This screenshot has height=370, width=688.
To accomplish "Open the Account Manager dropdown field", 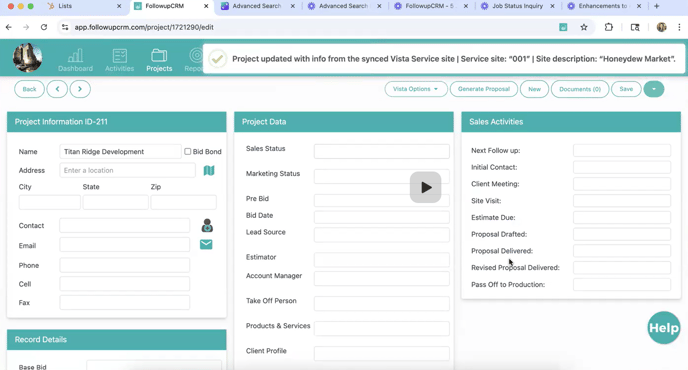I will pos(382,279).
